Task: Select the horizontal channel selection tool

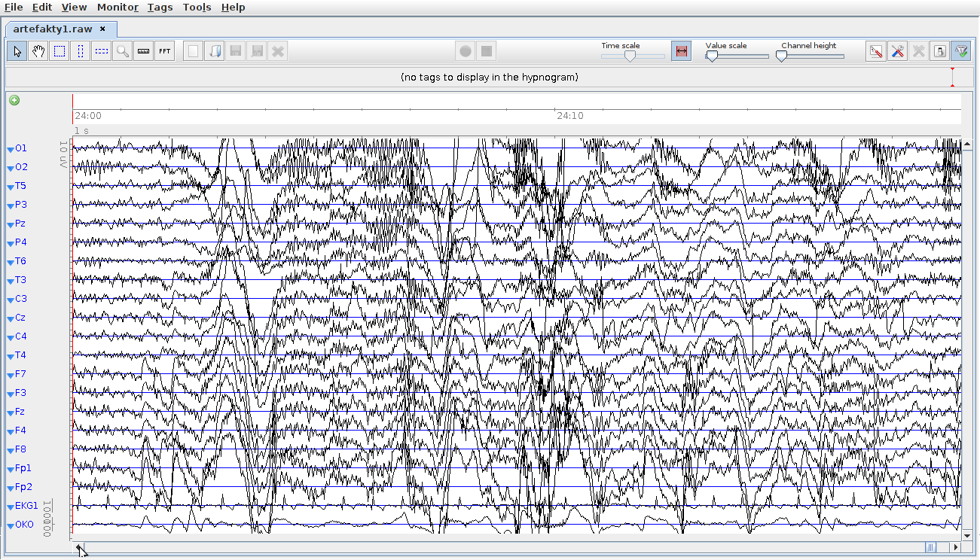Action: pyautogui.click(x=101, y=51)
